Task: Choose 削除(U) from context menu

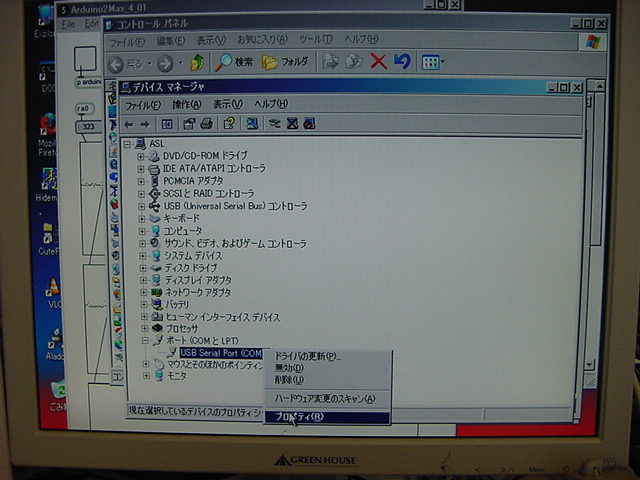Action: point(289,380)
